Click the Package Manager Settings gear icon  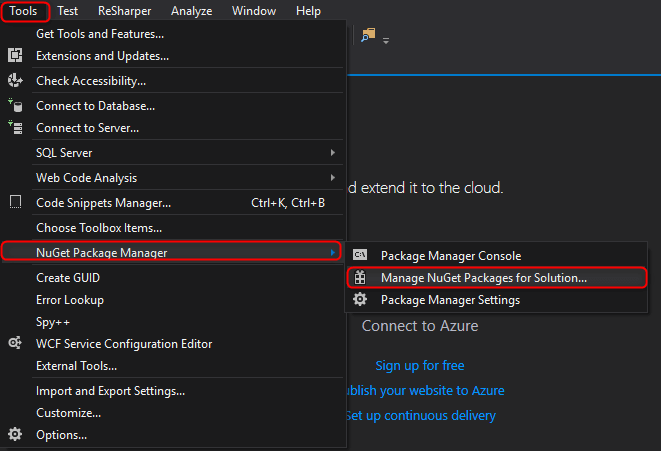pos(360,299)
